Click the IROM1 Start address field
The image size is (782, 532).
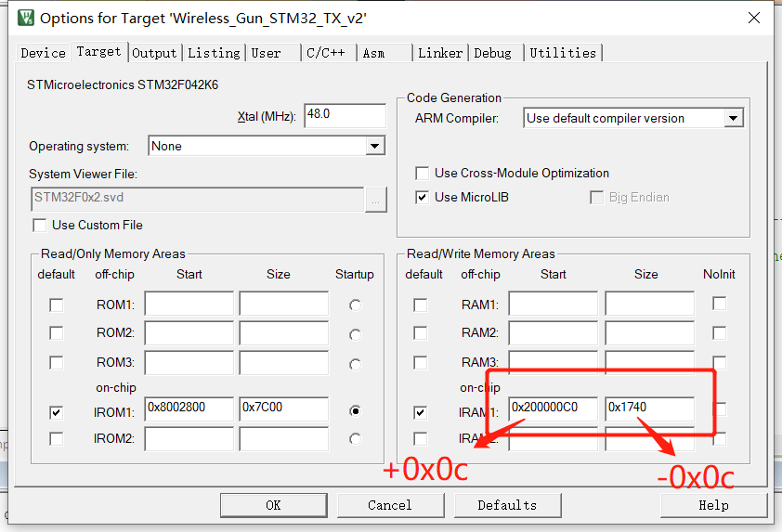click(189, 409)
